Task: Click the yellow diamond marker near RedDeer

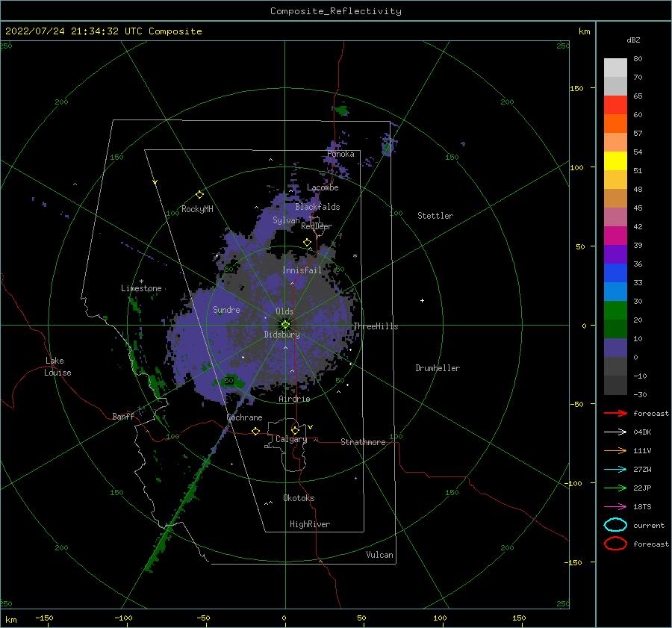Action: (307, 243)
